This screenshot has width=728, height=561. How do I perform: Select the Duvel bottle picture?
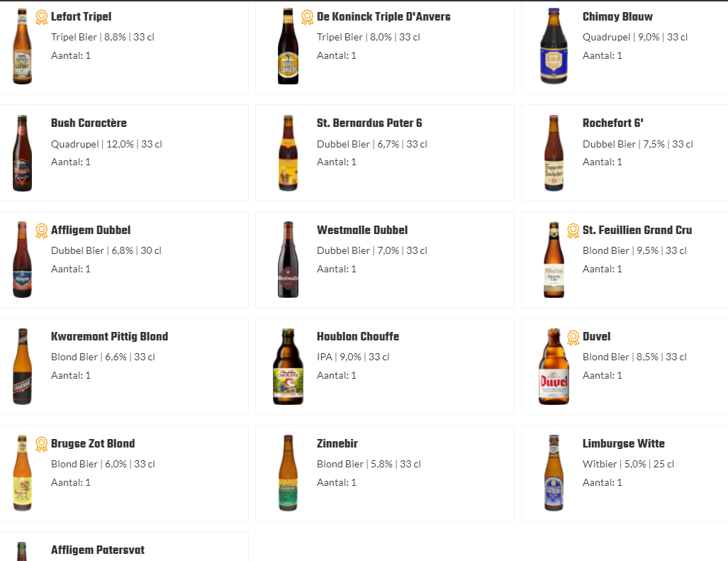pyautogui.click(x=554, y=367)
